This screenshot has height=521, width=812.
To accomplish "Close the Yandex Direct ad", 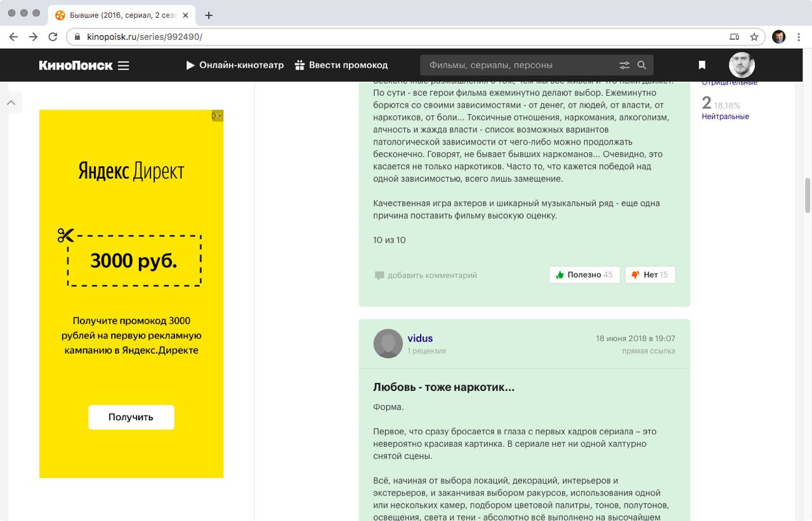I will click(x=217, y=115).
